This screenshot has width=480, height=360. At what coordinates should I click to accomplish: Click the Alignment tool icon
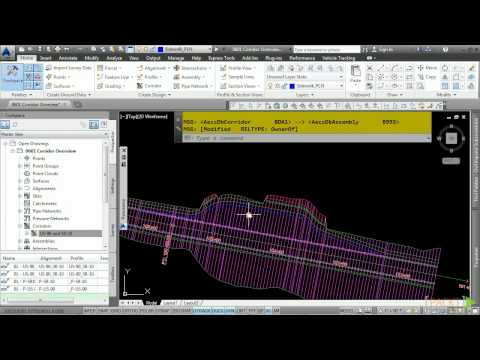tap(140, 68)
